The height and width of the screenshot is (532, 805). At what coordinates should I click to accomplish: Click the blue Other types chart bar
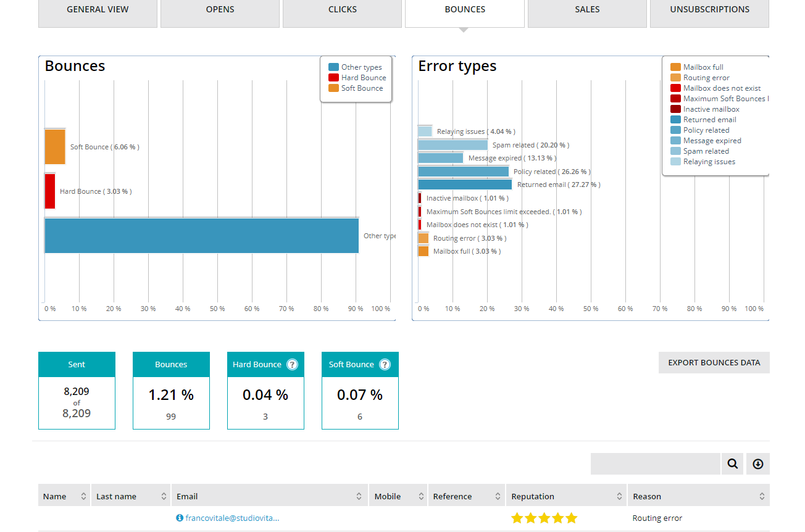pos(202,236)
